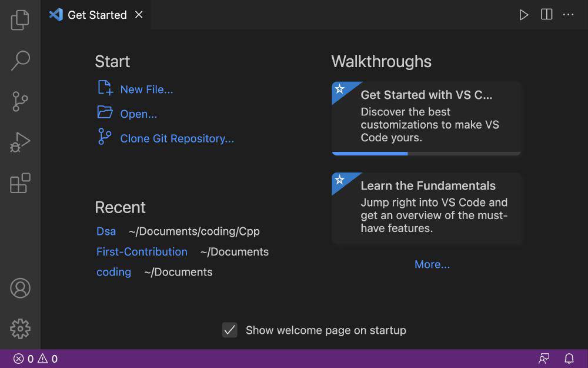
Task: Open the Accounts menu icon
Action: coord(20,288)
